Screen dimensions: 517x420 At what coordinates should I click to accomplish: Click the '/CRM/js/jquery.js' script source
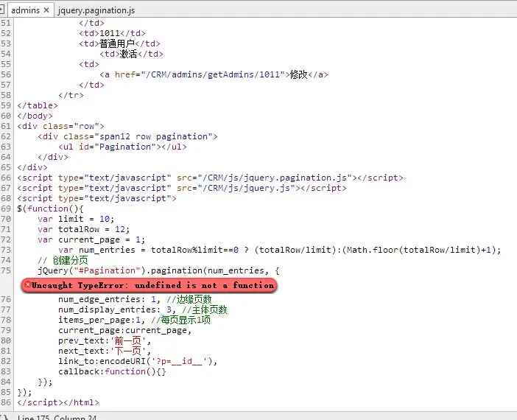coord(247,188)
